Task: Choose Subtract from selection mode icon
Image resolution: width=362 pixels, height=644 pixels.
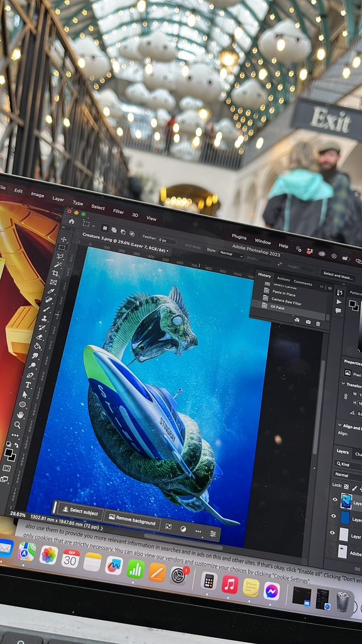Action: tap(123, 232)
